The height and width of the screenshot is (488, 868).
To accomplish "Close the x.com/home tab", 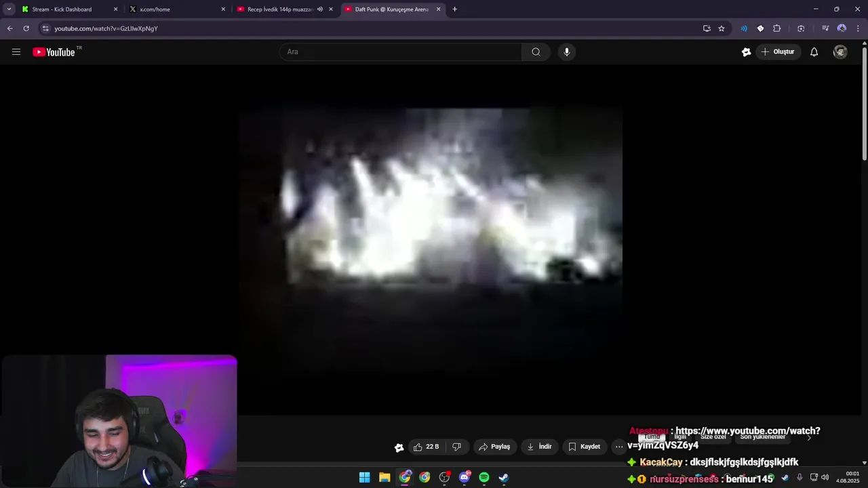I will [223, 9].
